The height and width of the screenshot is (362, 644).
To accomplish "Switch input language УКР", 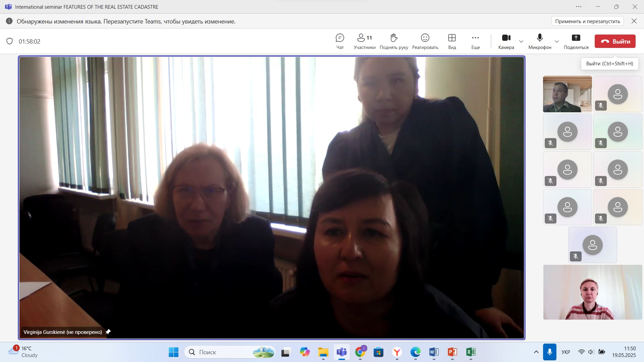I will coord(566,352).
